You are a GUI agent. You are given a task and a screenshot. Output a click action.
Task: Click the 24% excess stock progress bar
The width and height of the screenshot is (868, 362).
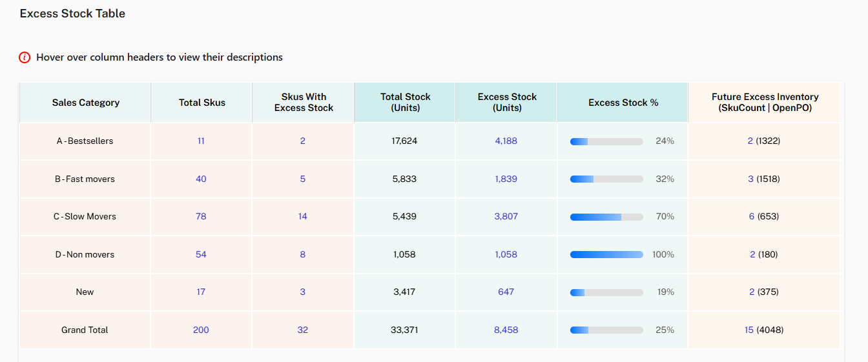[x=606, y=141]
